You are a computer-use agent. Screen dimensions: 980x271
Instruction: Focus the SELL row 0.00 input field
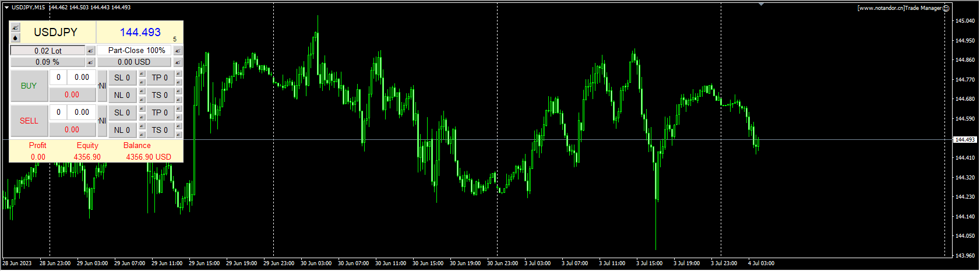click(82, 112)
